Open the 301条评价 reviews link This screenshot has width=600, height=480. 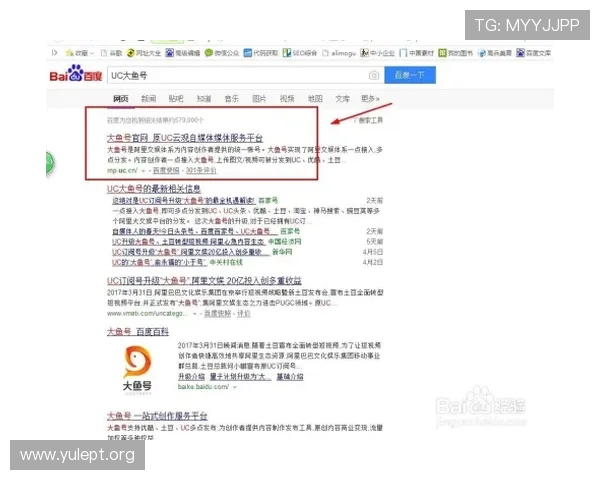(201, 170)
